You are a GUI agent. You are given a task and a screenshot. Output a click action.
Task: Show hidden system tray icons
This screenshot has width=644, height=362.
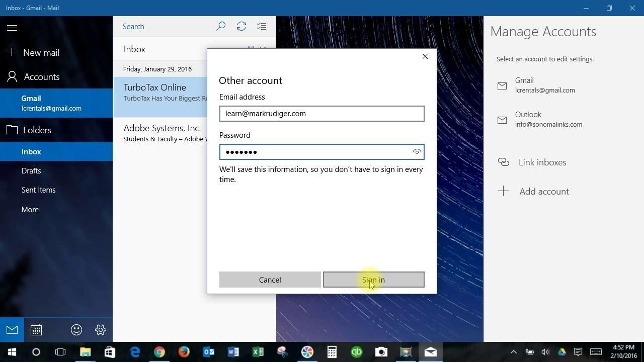tap(513, 352)
